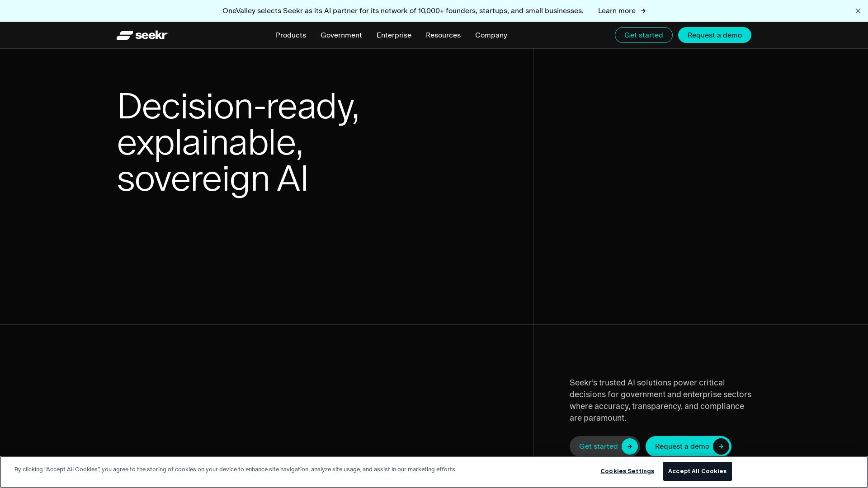Image resolution: width=868 pixels, height=488 pixels.
Task: Open Cookies Settings
Action: click(x=627, y=471)
